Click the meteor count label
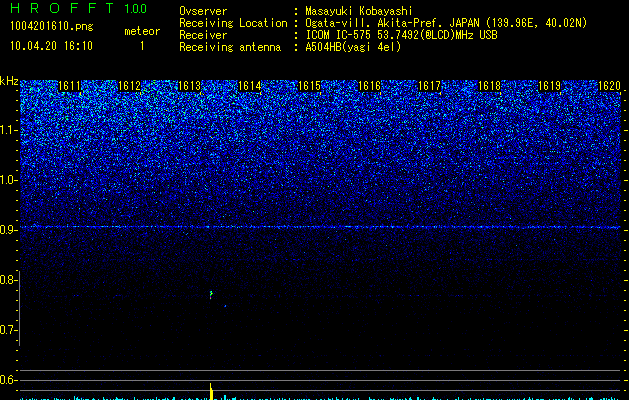The height and width of the screenshot is (400, 629). pos(142,31)
